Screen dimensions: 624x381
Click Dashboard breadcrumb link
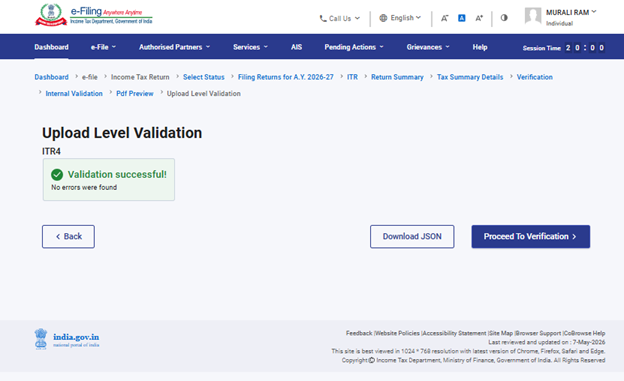(51, 77)
